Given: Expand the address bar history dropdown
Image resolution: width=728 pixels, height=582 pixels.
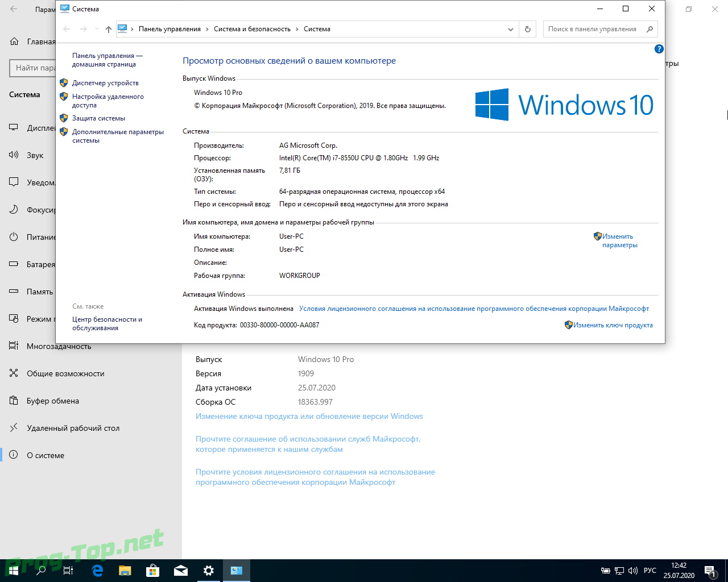Looking at the screenshot, I should coord(510,29).
